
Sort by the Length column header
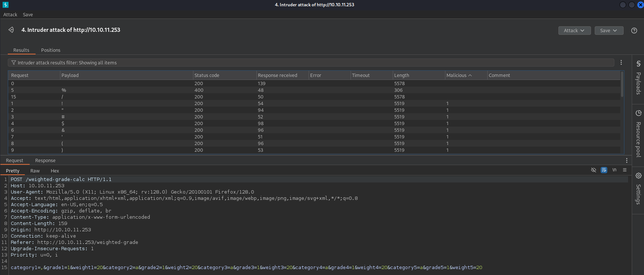pos(419,75)
